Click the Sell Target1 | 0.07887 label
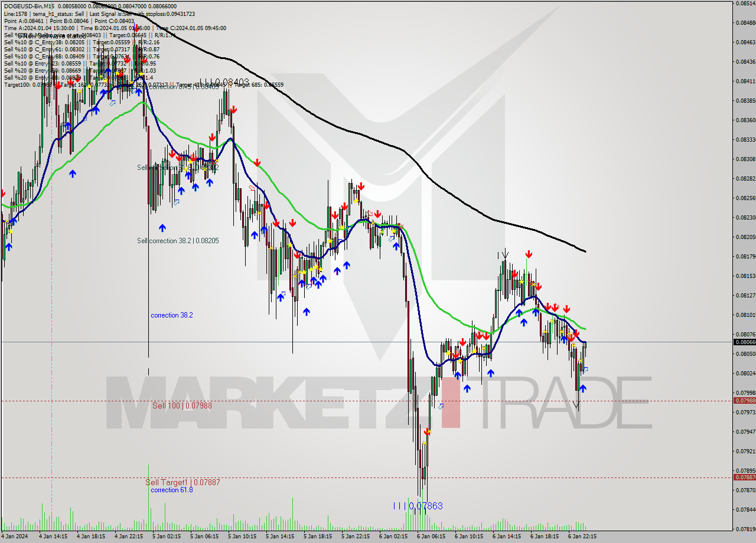Viewport: 756px width, 543px height. (183, 482)
